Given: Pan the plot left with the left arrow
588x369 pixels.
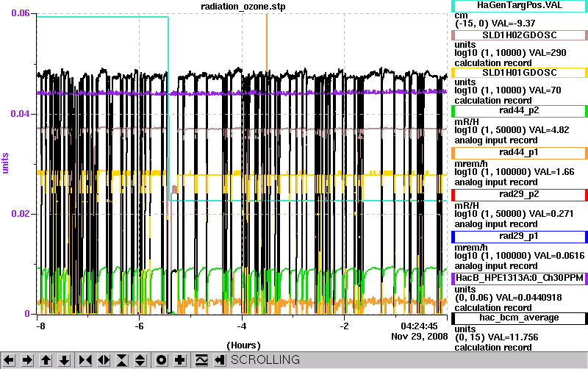Looking at the screenshot, I should pyautogui.click(x=9, y=360).
